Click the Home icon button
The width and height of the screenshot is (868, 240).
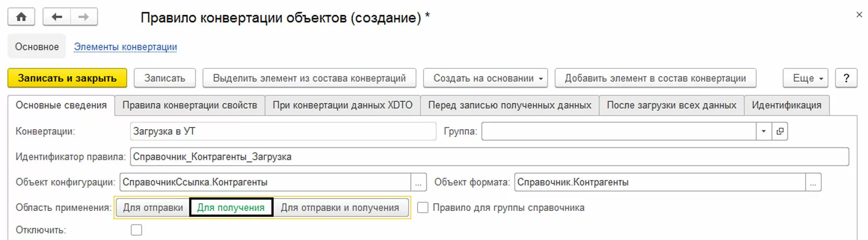tap(21, 17)
